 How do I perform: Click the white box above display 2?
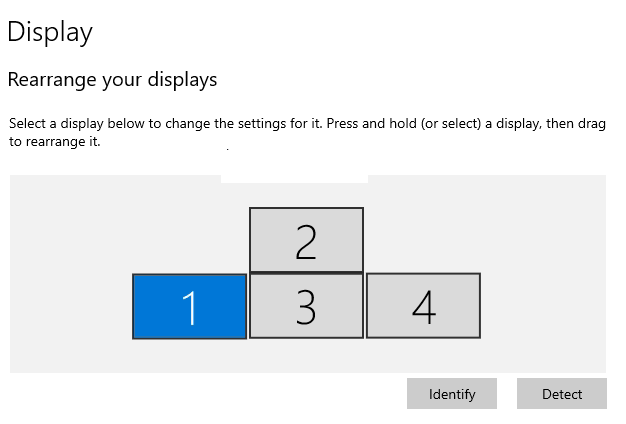click(x=294, y=178)
